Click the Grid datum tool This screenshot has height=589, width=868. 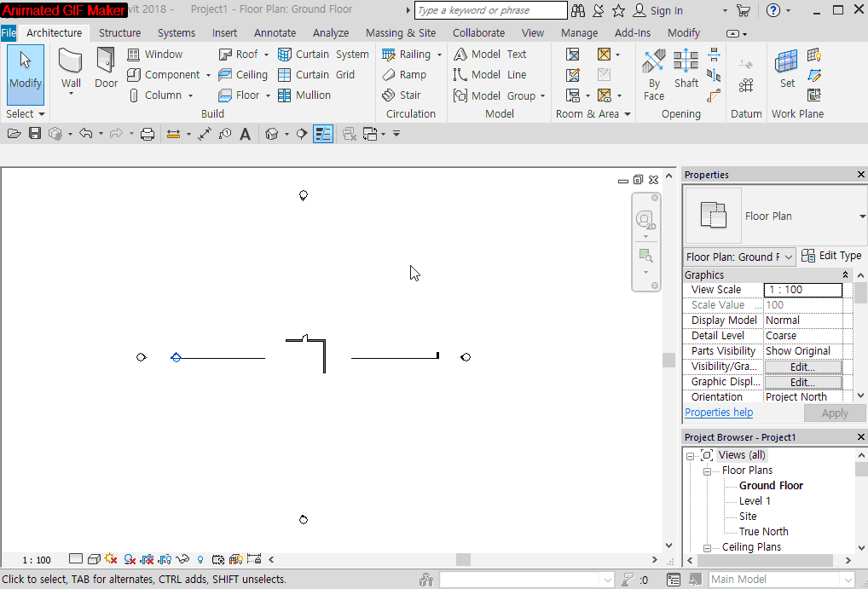click(746, 85)
